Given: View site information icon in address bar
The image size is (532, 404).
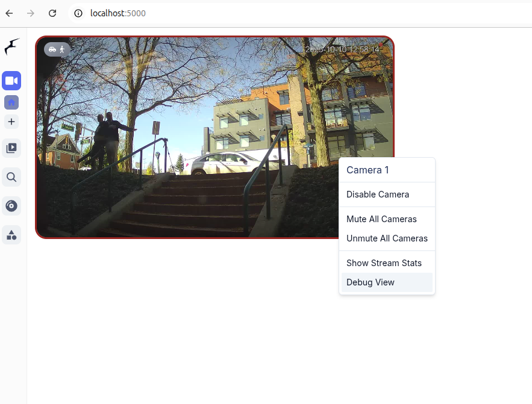Looking at the screenshot, I should tap(78, 13).
